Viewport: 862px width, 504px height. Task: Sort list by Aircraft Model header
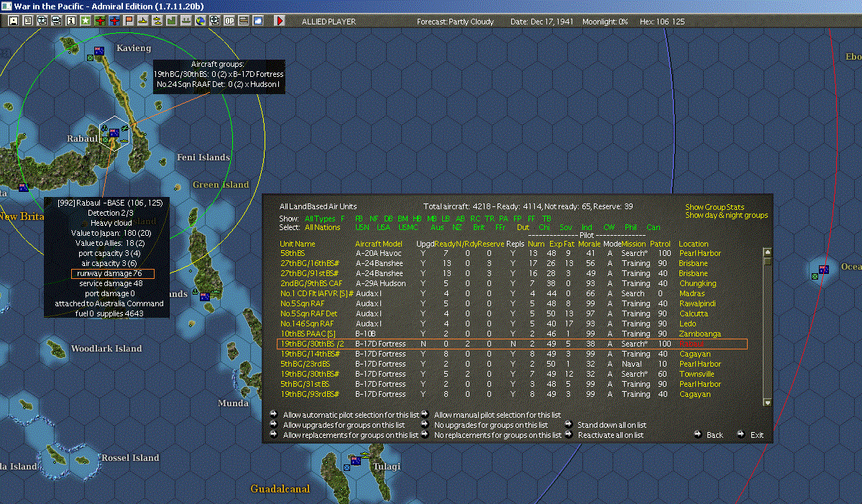[x=379, y=244]
